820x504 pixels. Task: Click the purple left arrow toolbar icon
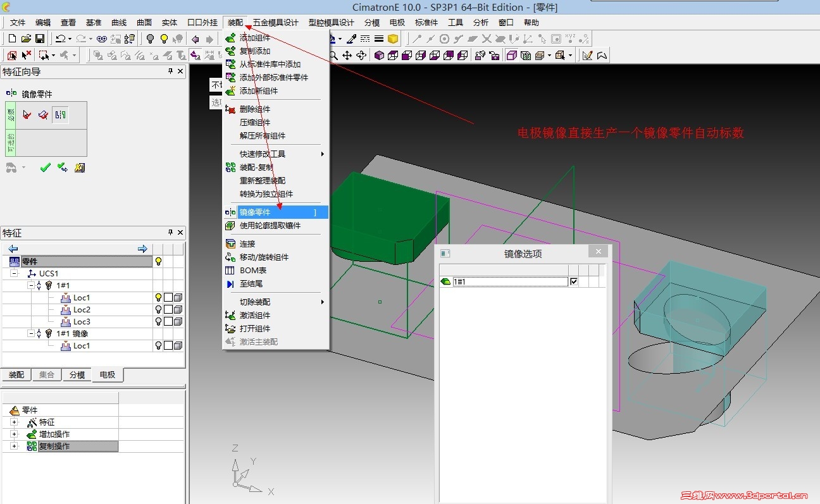196,39
